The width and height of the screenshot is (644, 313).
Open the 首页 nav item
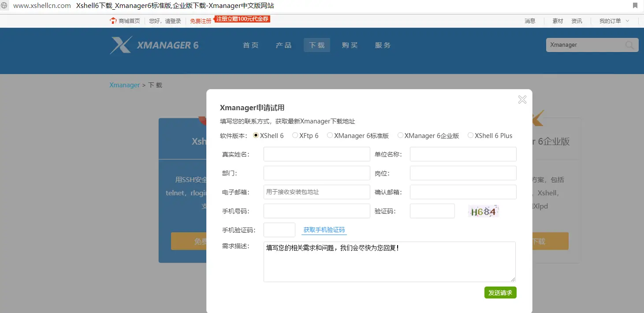pos(251,45)
